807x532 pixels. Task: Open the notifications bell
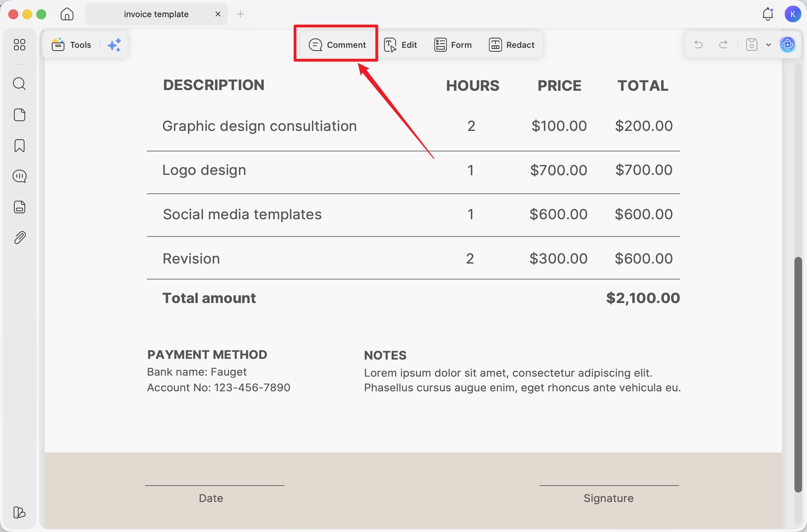click(768, 14)
